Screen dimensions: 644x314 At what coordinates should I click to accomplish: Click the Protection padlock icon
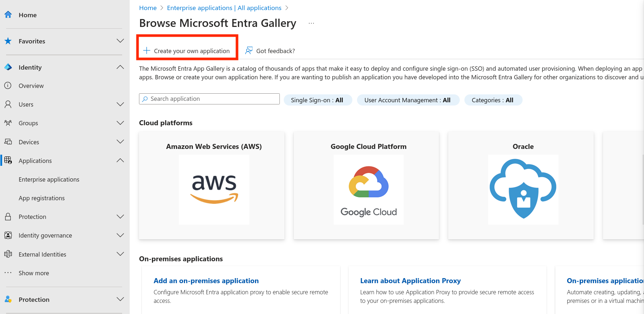click(8, 216)
